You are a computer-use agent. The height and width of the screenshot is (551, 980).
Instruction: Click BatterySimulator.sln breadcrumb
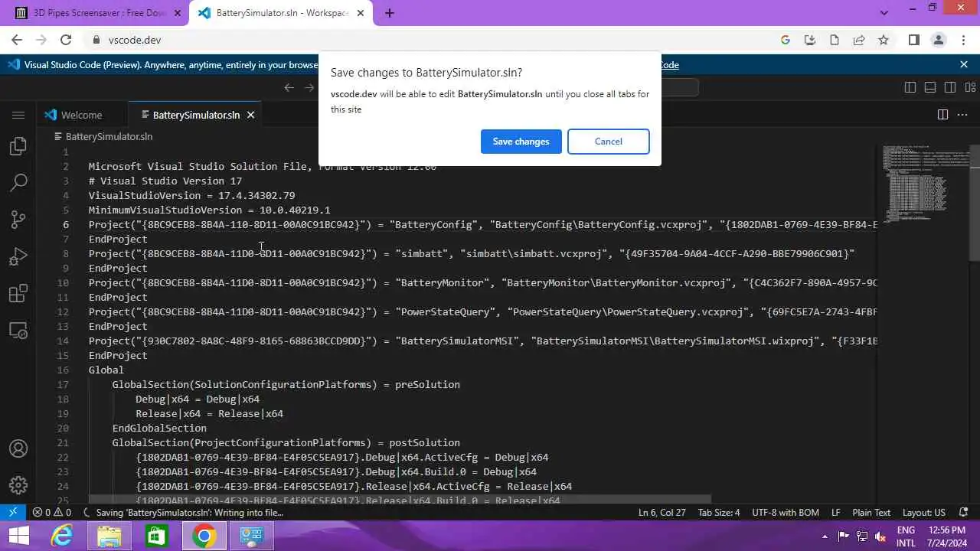click(x=109, y=136)
